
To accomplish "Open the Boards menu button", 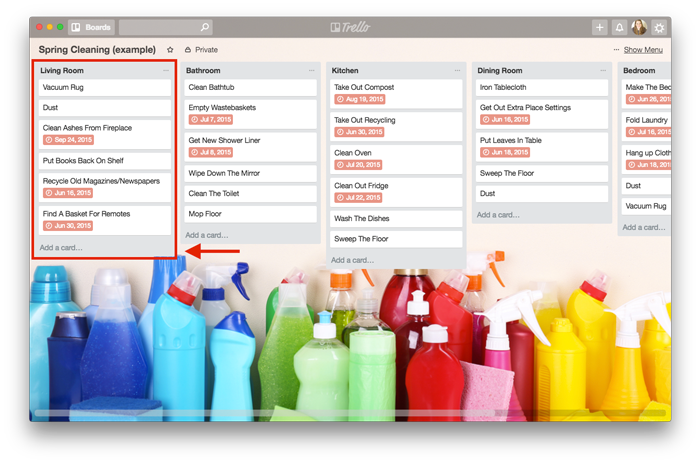I will tap(92, 27).
